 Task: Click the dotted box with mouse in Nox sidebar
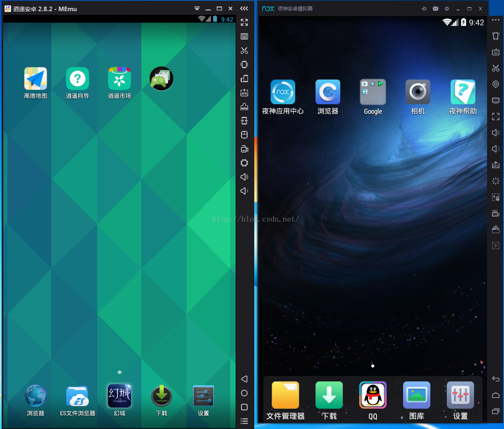(496, 197)
